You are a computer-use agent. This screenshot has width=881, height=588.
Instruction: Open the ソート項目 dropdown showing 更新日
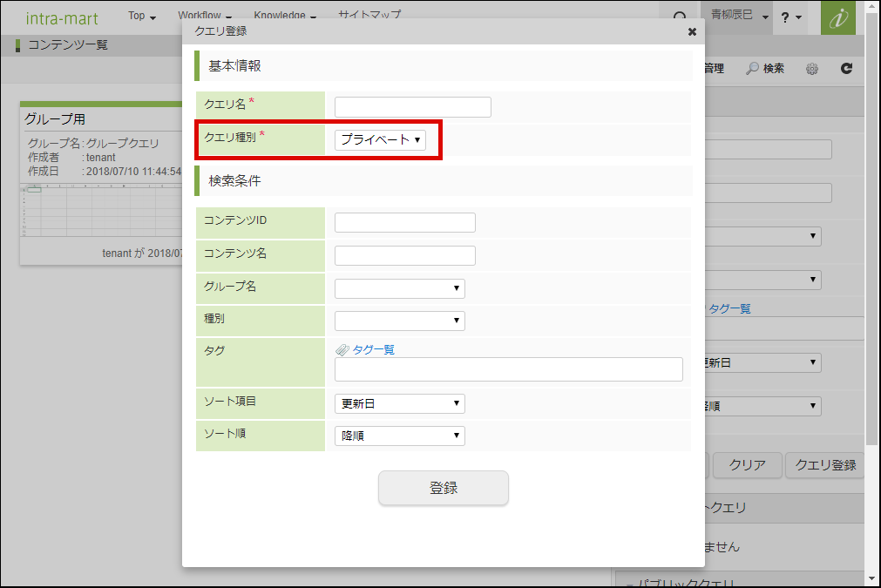tap(399, 403)
